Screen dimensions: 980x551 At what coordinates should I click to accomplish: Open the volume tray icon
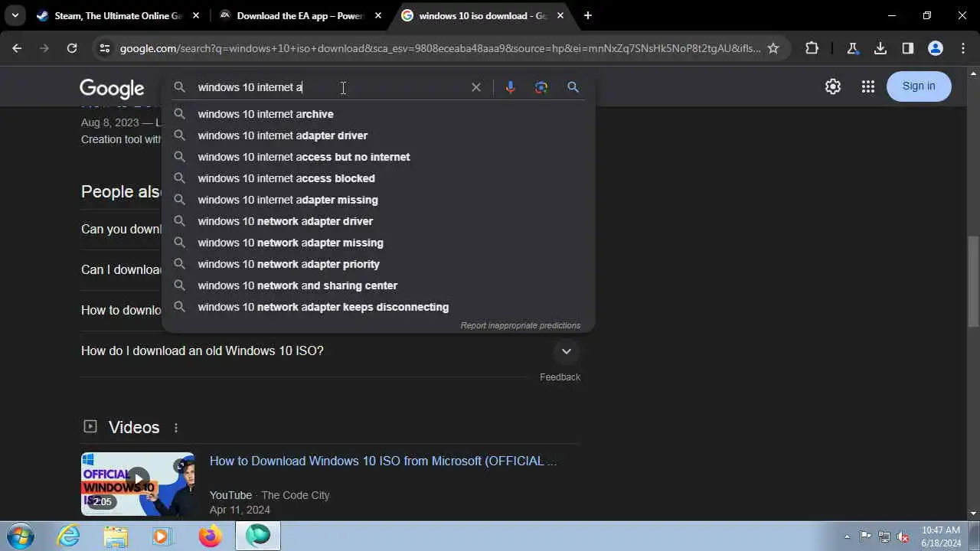tap(903, 536)
